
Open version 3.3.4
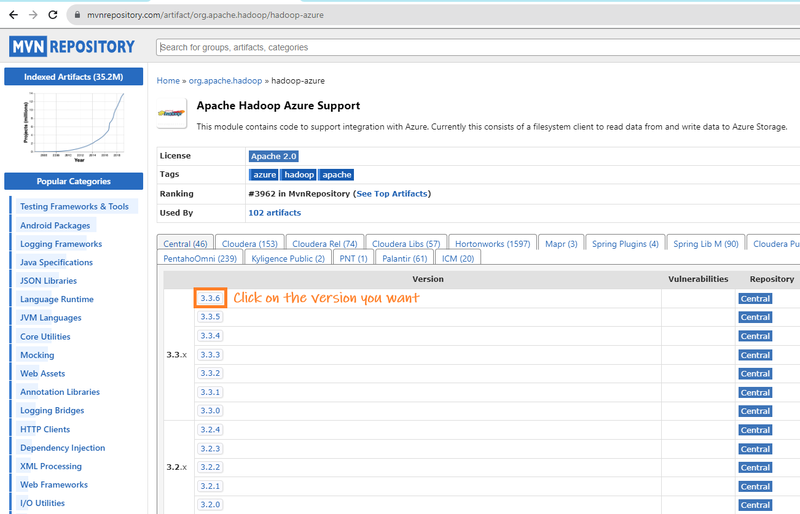[210, 336]
